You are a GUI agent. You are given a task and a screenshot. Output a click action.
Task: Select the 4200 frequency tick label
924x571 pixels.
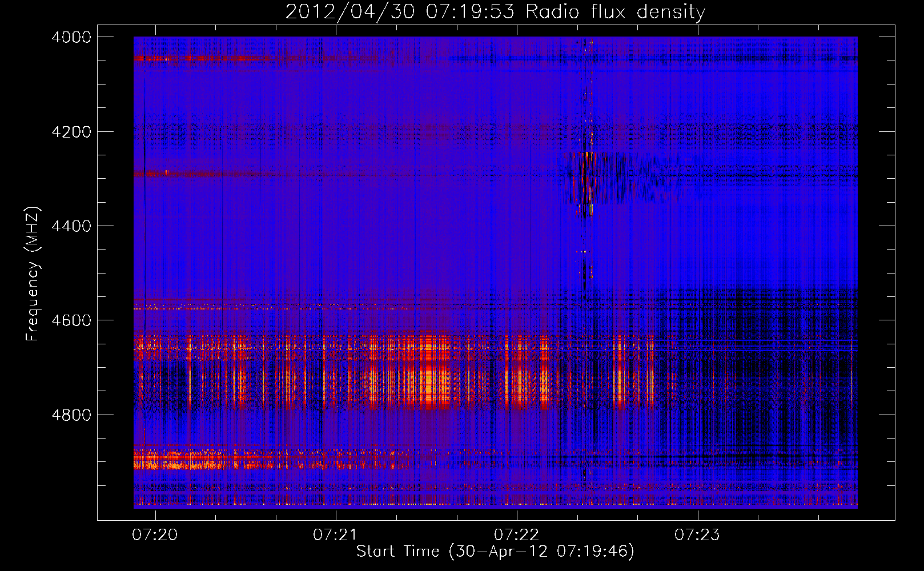point(71,132)
